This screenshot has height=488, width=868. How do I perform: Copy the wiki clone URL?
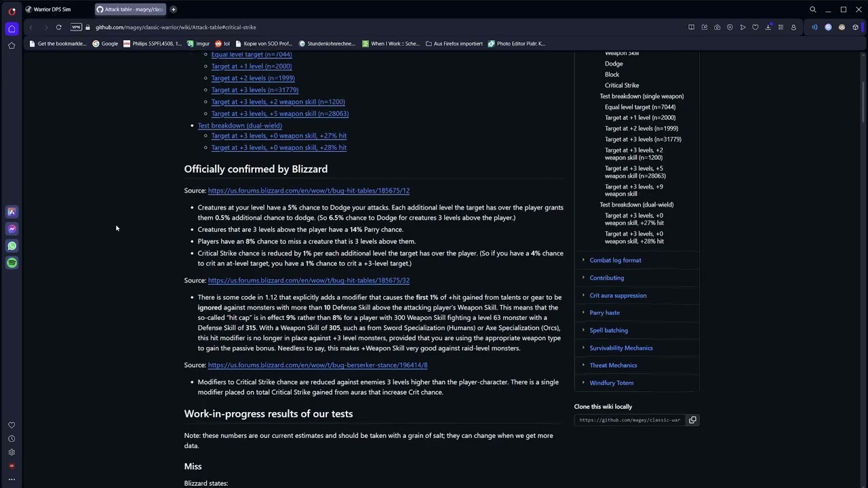pyautogui.click(x=692, y=420)
